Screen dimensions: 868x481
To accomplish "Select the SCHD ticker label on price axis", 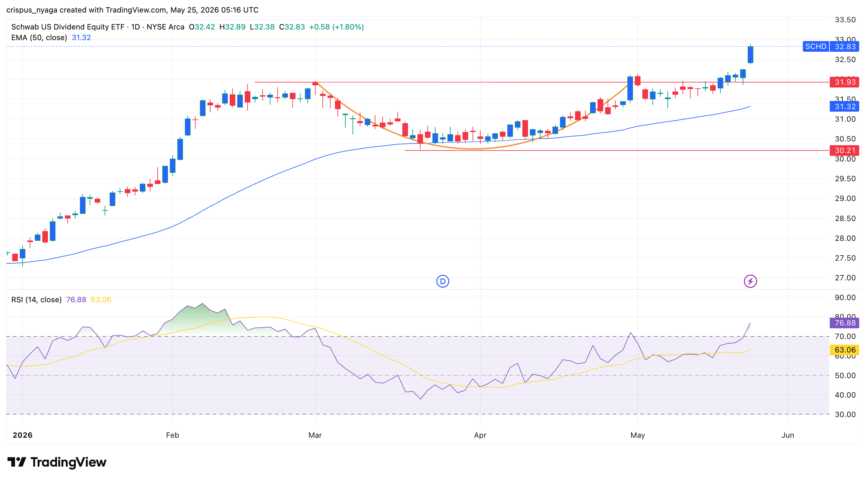I will (816, 46).
